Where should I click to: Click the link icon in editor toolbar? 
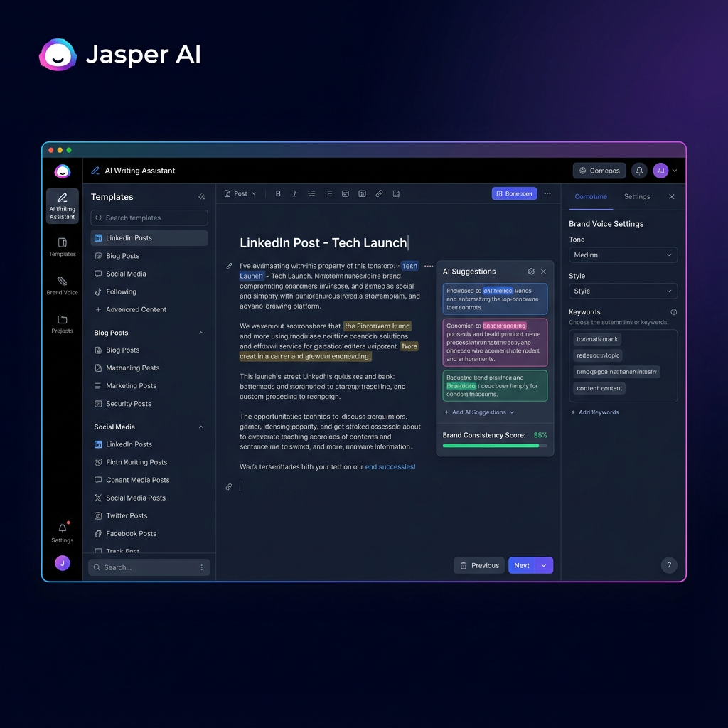[x=379, y=193]
